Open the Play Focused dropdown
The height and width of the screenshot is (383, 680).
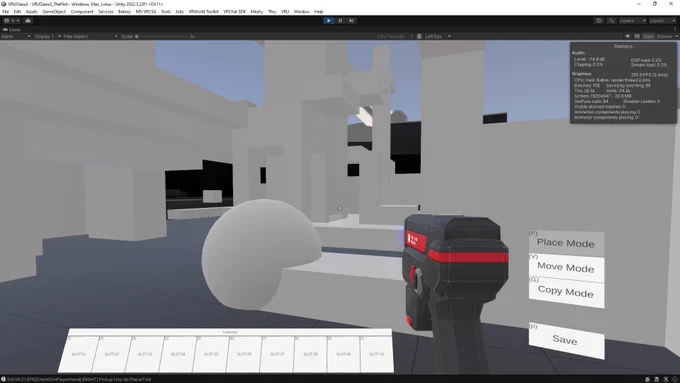[394, 36]
